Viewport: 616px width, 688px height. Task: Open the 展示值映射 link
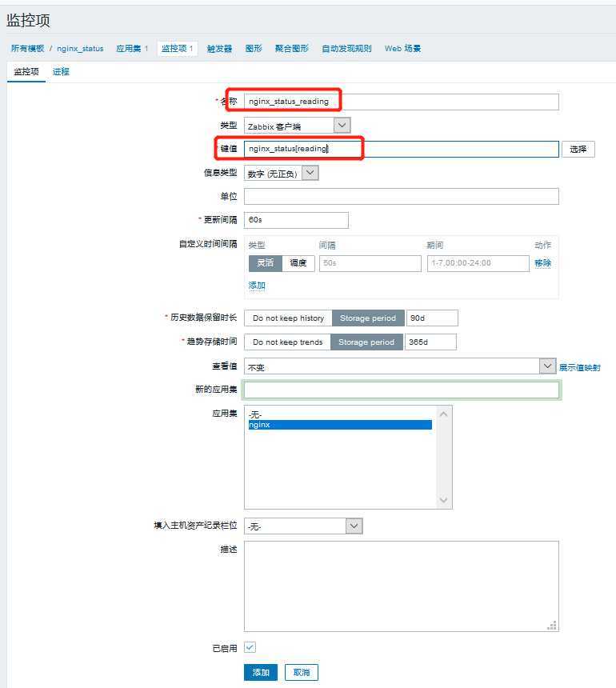coord(579,368)
